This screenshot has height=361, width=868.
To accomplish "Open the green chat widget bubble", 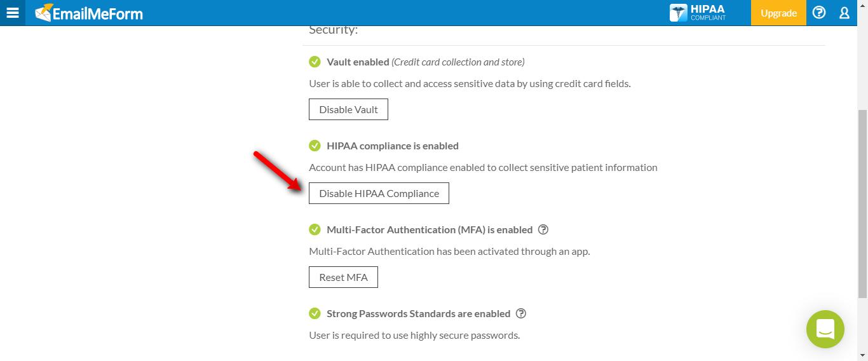I will point(825,329).
